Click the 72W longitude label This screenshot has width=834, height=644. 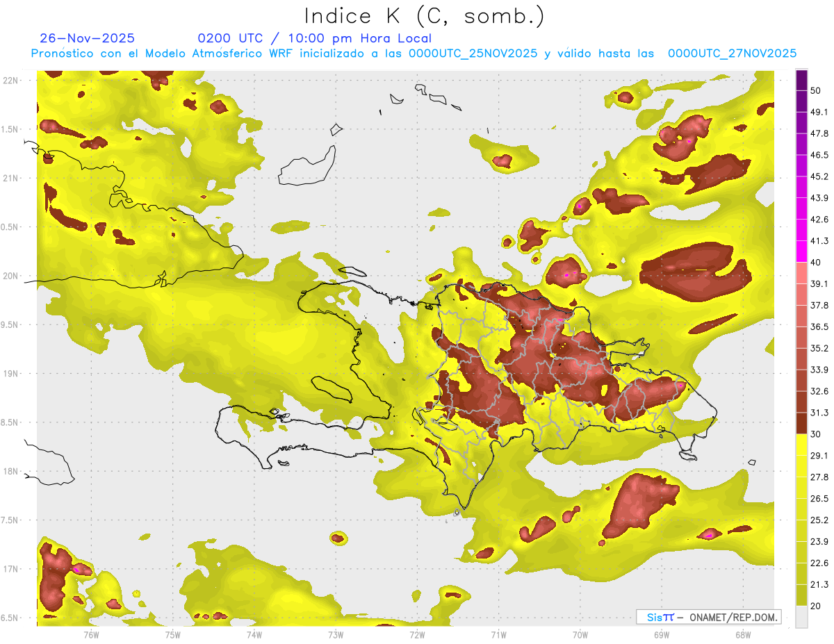[x=417, y=634]
